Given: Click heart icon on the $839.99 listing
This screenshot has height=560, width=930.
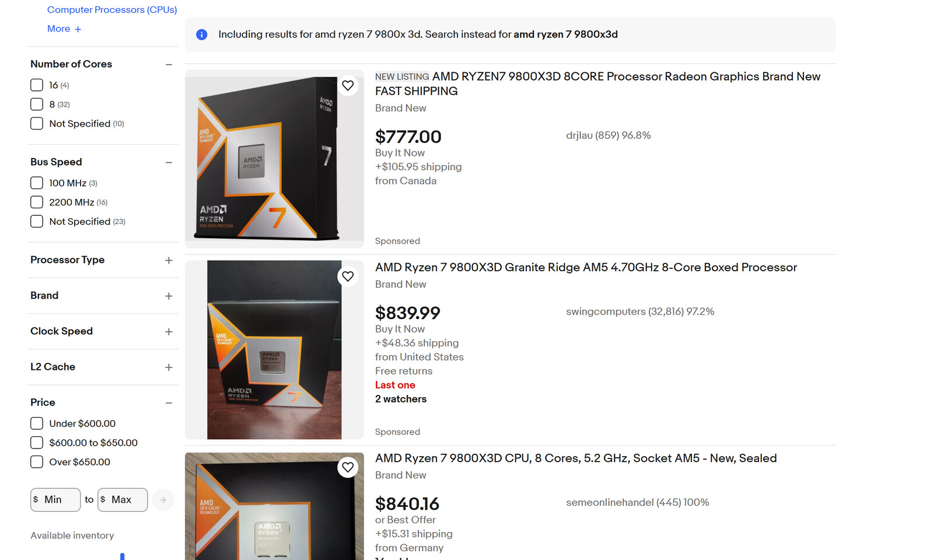Looking at the screenshot, I should (348, 276).
